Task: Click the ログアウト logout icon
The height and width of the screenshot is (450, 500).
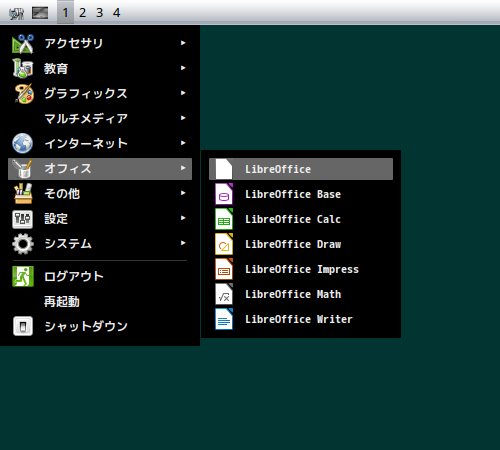Action: 23,276
